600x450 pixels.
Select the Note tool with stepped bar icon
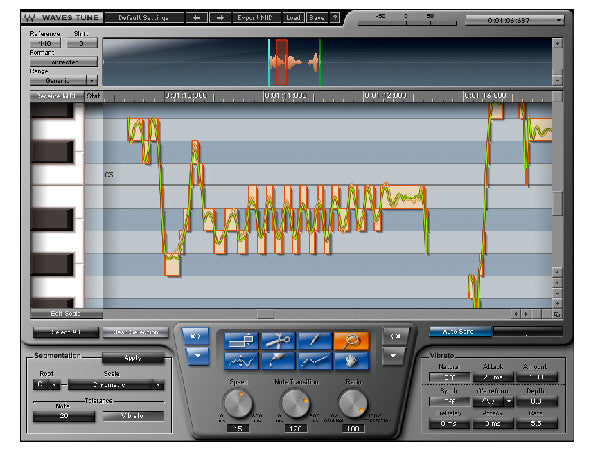[x=241, y=341]
